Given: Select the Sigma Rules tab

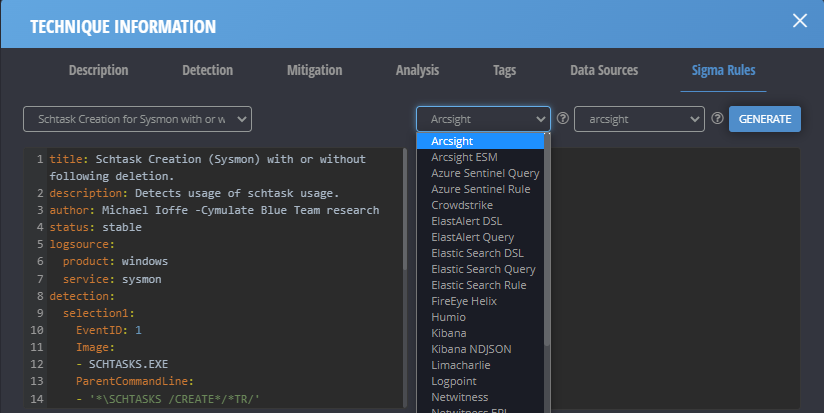Looking at the screenshot, I should point(723,70).
